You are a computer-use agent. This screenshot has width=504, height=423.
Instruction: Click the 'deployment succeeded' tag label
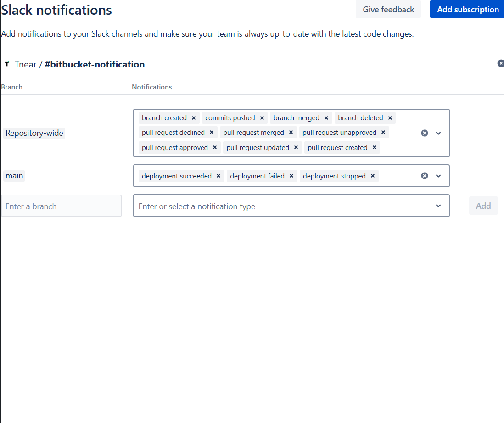[x=176, y=176]
